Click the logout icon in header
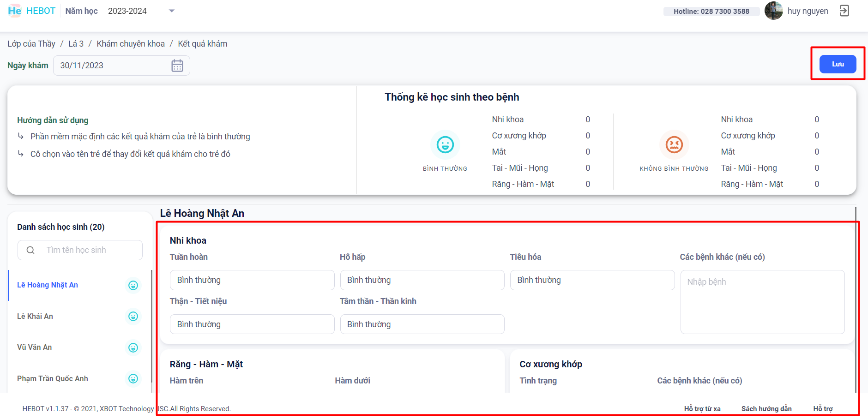868x419 pixels. point(844,11)
